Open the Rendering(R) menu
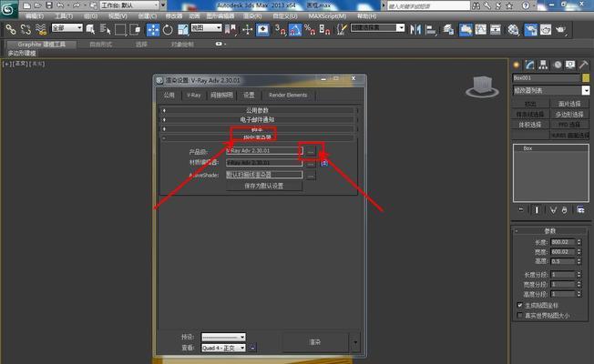 point(252,16)
